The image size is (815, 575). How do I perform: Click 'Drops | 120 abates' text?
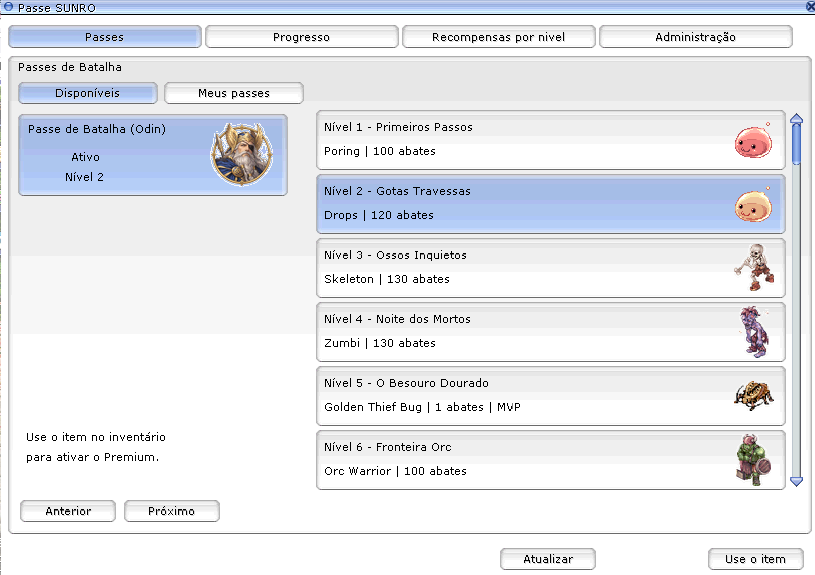click(x=378, y=215)
